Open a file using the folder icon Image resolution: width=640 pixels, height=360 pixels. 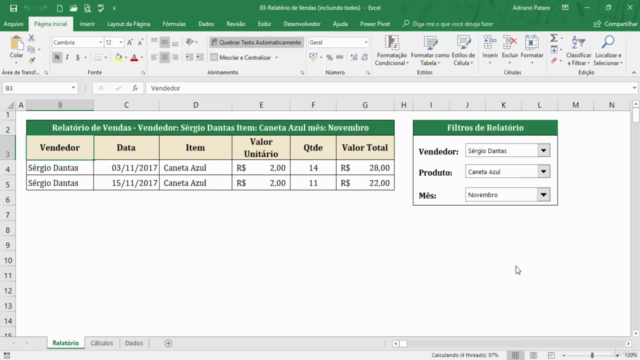coord(73,8)
